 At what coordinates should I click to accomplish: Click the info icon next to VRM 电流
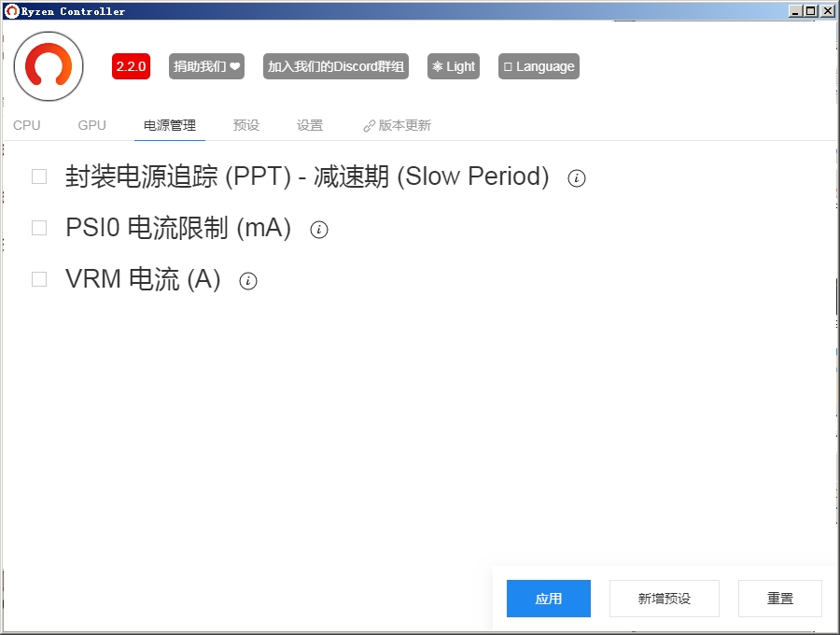tap(248, 280)
